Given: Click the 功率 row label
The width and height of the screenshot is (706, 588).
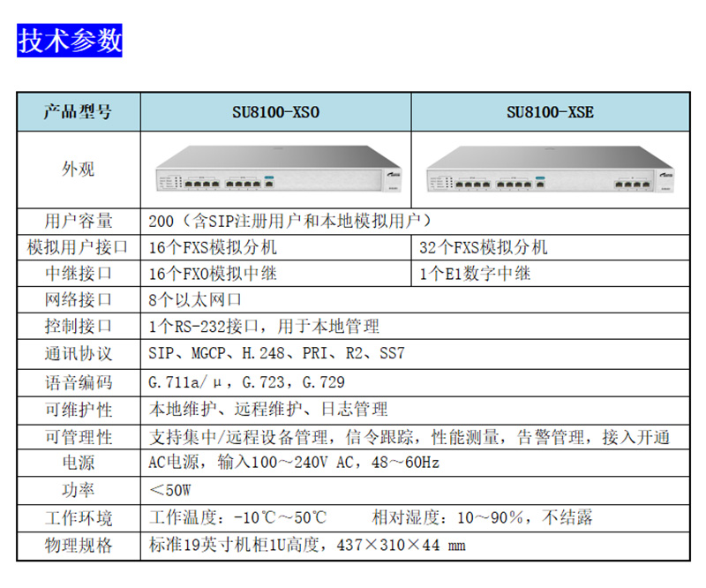Looking at the screenshot, I should 79,490.
